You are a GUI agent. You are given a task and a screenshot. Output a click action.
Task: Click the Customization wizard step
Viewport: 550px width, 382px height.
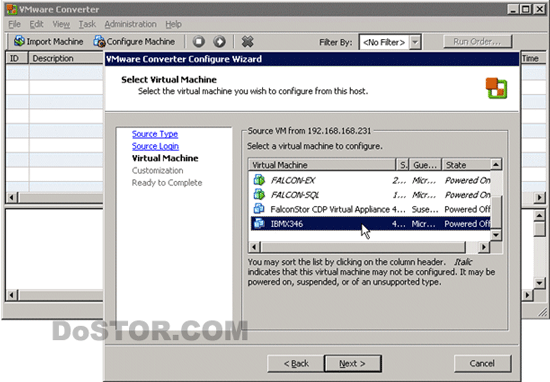click(x=157, y=170)
